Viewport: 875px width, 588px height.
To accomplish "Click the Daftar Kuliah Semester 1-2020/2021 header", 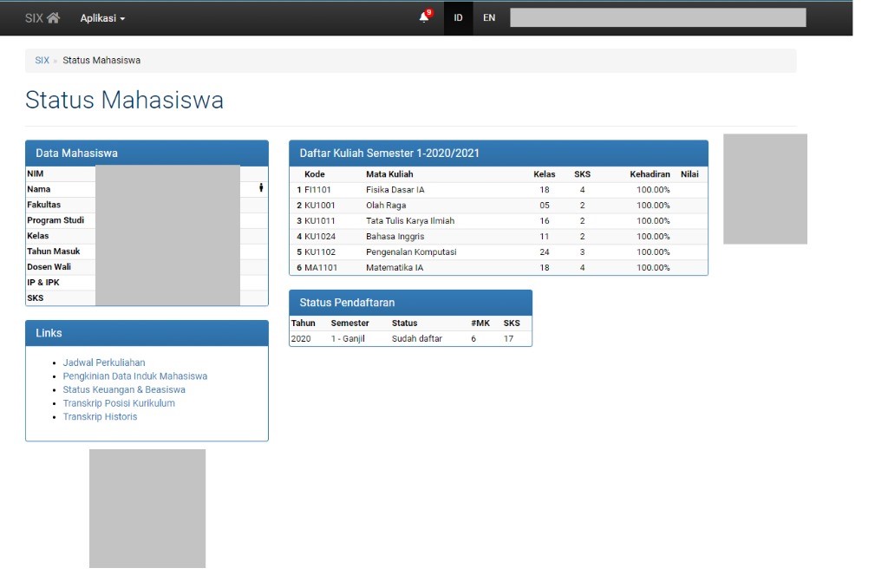I will point(499,154).
